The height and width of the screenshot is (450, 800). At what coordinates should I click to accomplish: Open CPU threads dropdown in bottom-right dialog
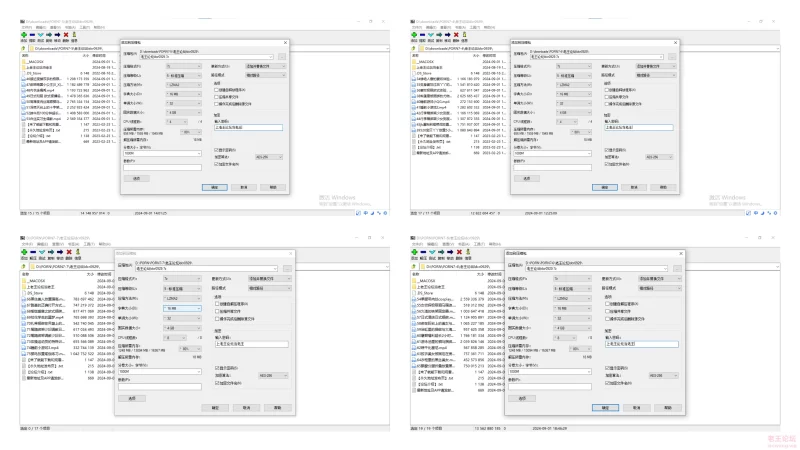click(566, 338)
